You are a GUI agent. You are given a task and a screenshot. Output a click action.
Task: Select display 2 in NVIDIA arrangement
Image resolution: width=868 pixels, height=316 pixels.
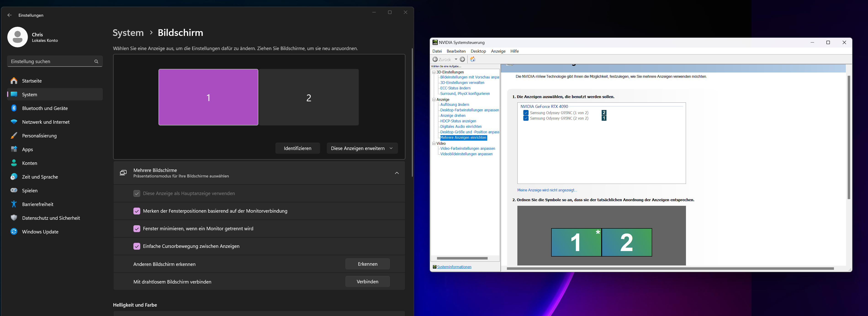click(626, 242)
